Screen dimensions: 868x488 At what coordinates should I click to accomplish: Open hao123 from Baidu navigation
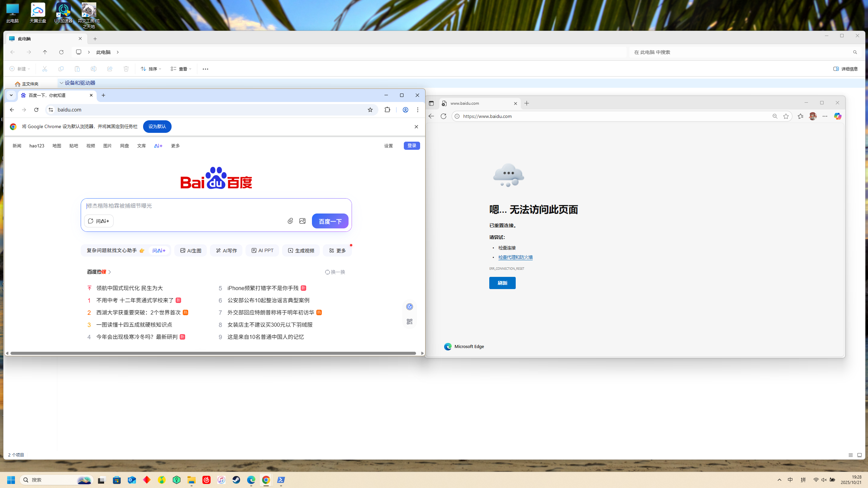click(37, 146)
